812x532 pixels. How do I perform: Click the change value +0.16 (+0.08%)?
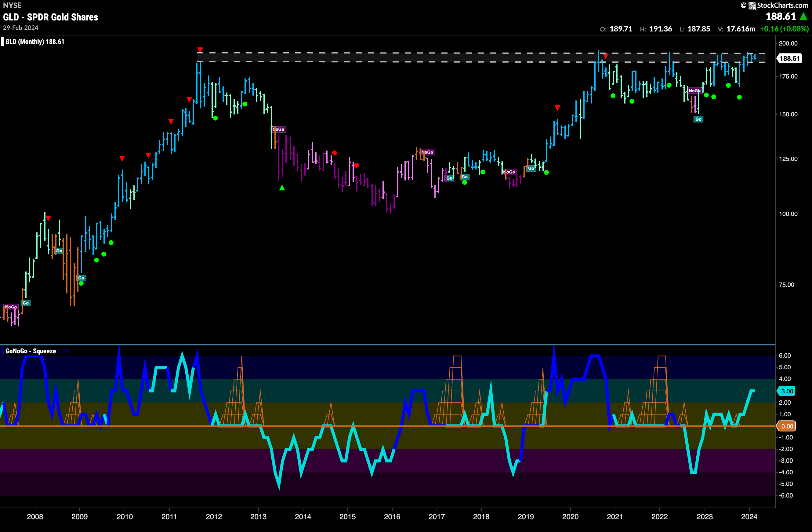[x=784, y=29]
